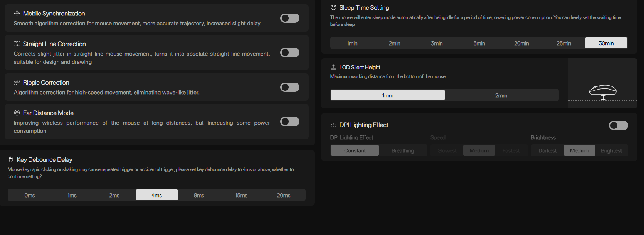This screenshot has height=235, width=644.
Task: Click the Key Debounce Delay mouse icon
Action: tap(11, 160)
